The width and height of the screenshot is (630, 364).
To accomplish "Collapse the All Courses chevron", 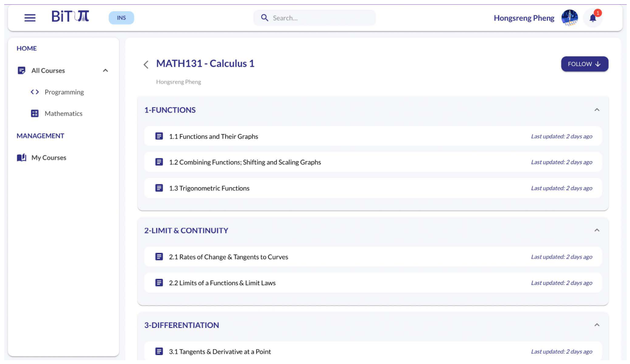I will [105, 71].
